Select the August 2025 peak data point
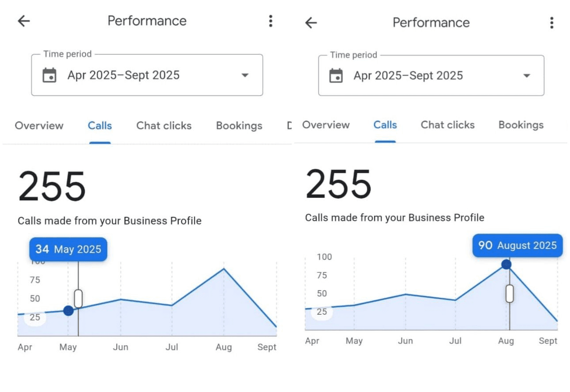This screenshot has height=392, width=570. [506, 264]
